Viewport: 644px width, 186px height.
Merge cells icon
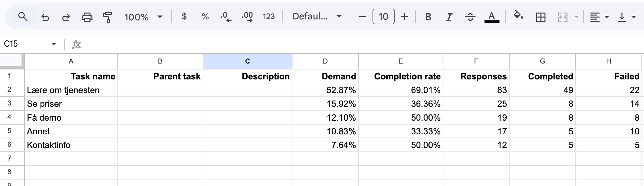(562, 17)
